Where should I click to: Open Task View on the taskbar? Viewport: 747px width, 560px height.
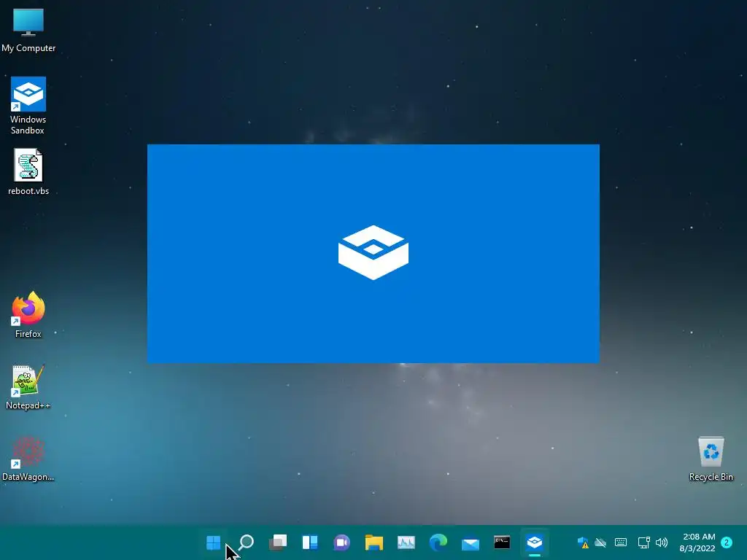point(278,542)
